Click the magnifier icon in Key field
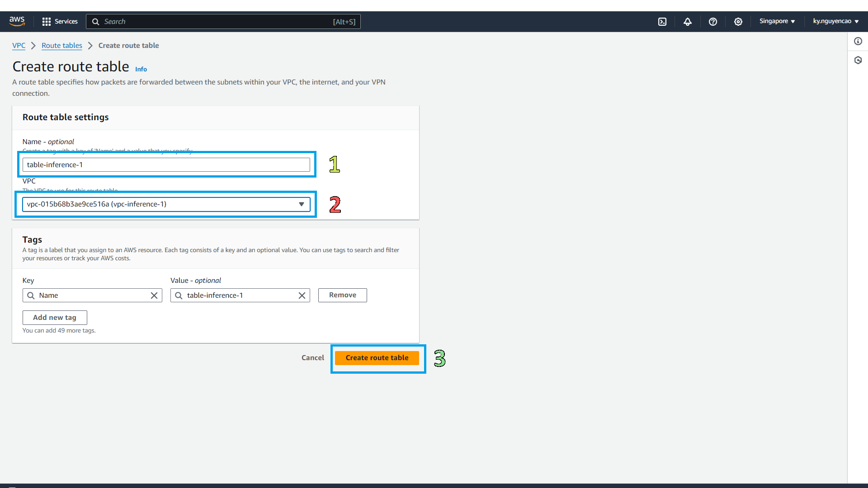The height and width of the screenshot is (488, 868). 31,296
